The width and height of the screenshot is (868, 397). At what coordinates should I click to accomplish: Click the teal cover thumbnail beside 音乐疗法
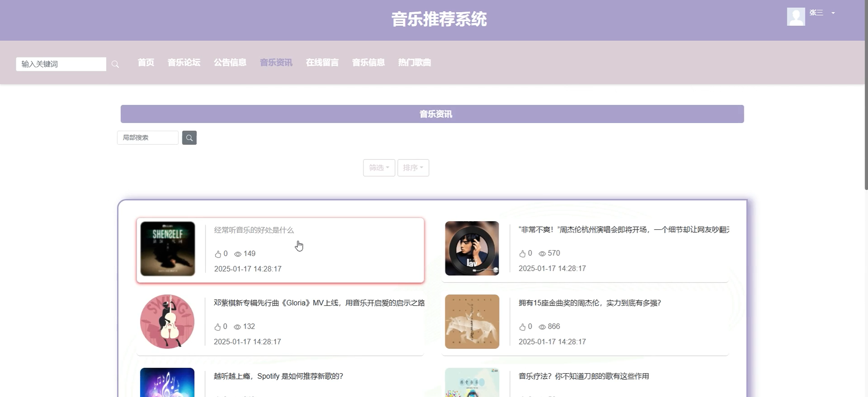(x=472, y=383)
